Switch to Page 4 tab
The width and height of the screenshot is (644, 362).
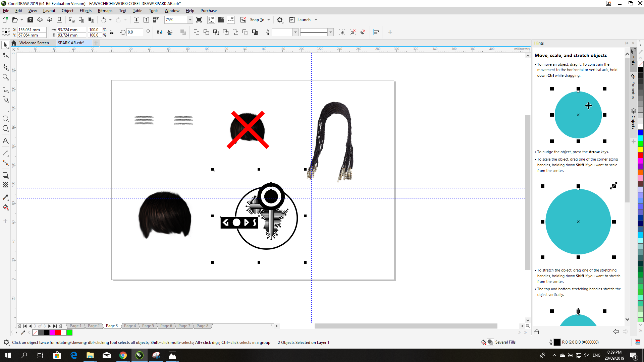(x=130, y=326)
